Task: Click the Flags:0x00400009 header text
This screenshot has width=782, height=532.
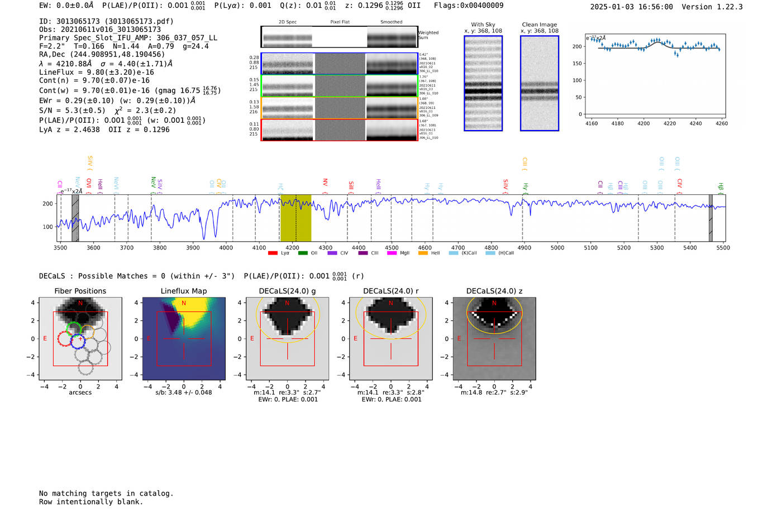Action: point(469,6)
